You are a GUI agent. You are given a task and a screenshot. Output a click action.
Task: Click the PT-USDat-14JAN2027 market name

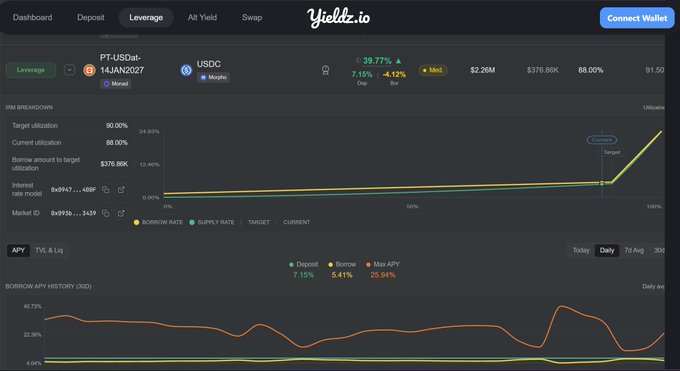[122, 64]
